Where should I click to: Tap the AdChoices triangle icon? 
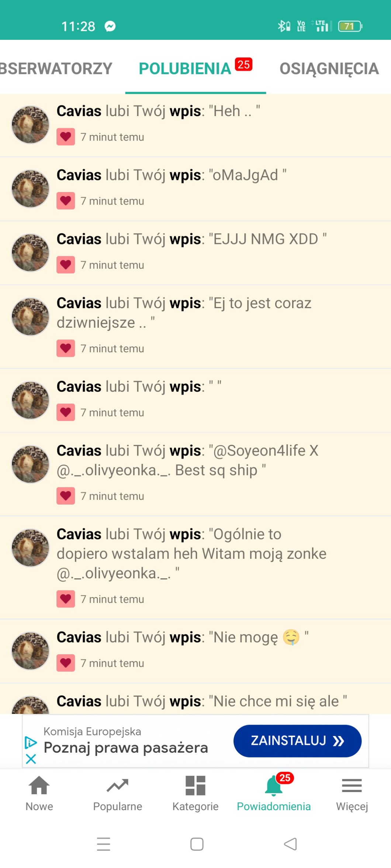[31, 743]
